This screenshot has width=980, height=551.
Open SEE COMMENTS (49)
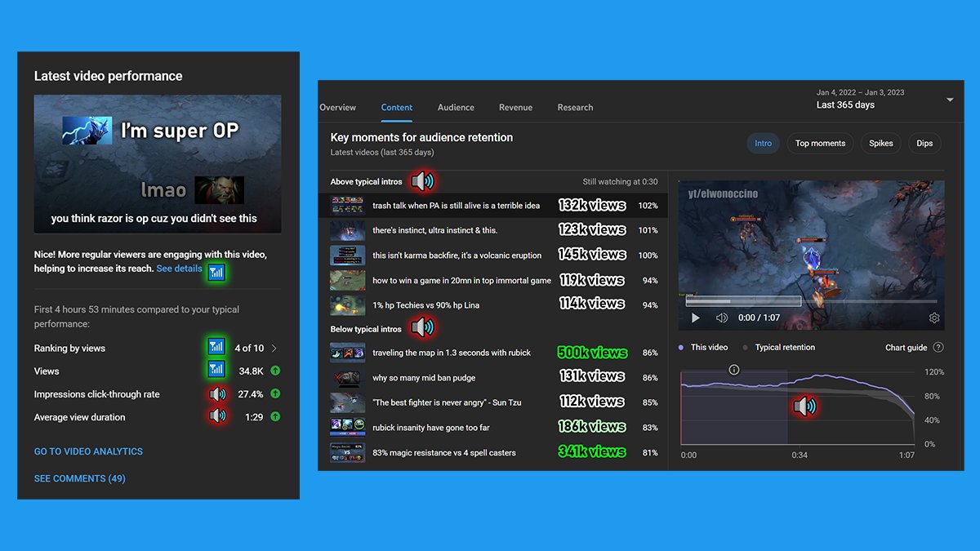coord(80,478)
